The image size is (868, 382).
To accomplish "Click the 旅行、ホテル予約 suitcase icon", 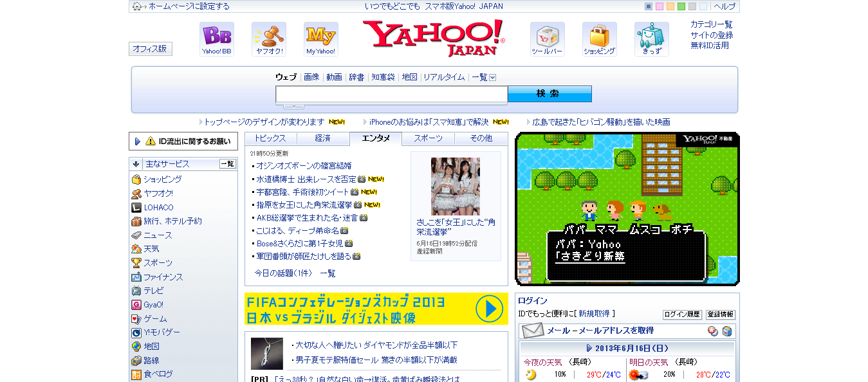I will coord(136,221).
